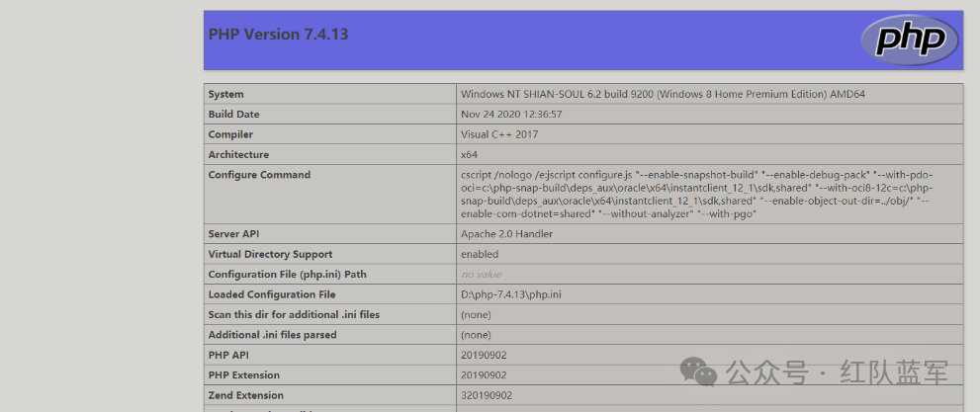Click '(none)' beside Additional .ini files parsed

[476, 335]
